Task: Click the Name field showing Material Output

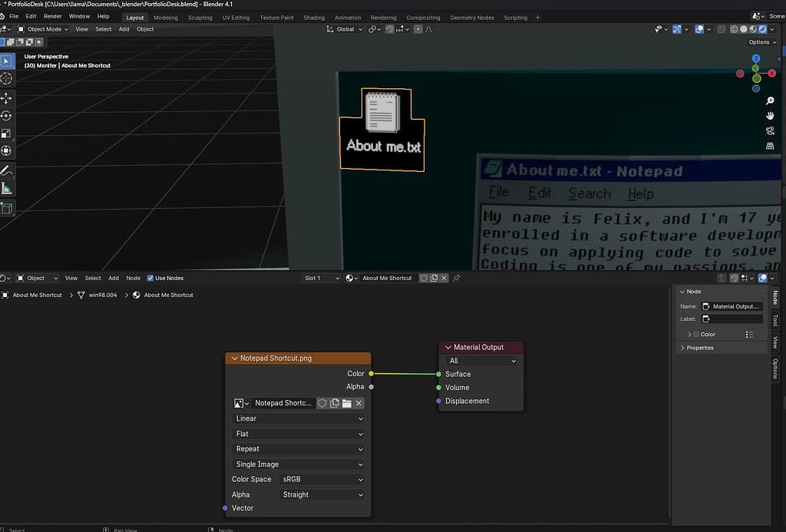Action: tap(731, 306)
